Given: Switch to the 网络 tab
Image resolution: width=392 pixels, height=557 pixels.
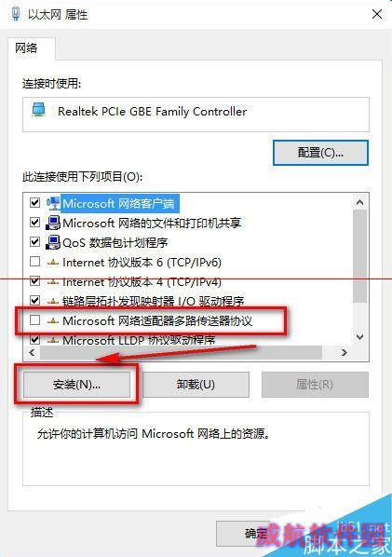Looking at the screenshot, I should [26, 48].
